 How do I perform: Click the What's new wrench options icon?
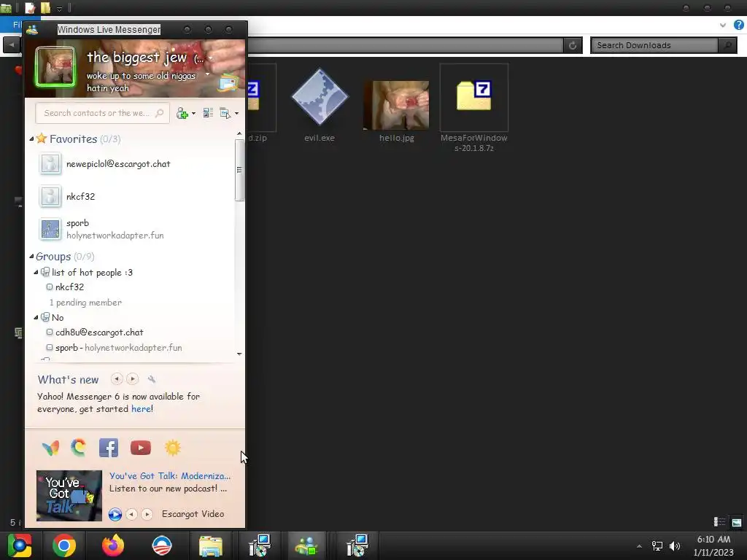(152, 379)
